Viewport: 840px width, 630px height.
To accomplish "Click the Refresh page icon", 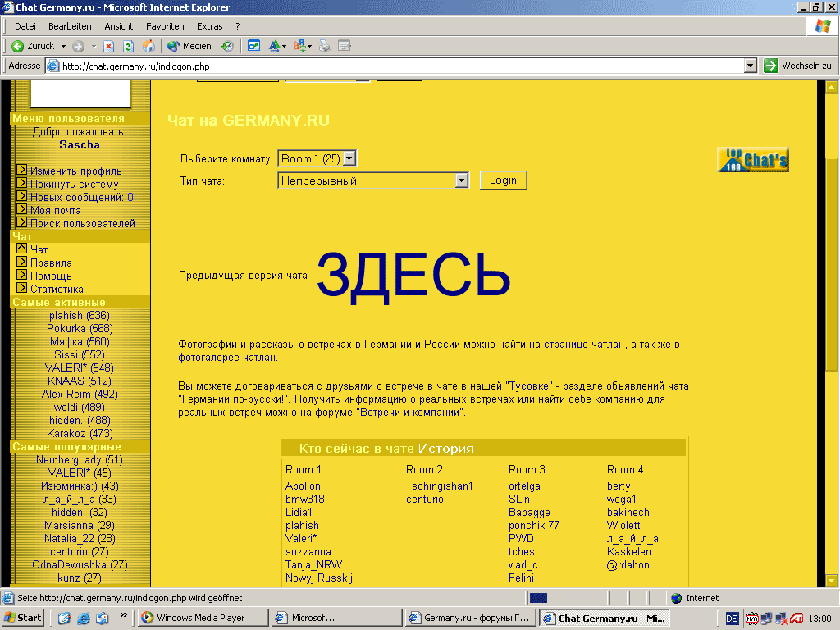I will click(x=128, y=46).
